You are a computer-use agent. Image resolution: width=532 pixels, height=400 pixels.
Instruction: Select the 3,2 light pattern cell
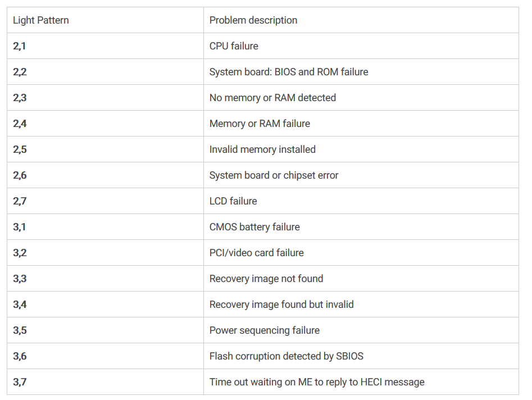(20, 253)
